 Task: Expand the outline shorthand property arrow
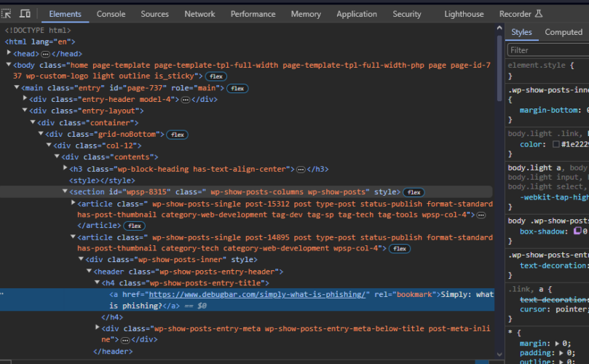pos(562,361)
